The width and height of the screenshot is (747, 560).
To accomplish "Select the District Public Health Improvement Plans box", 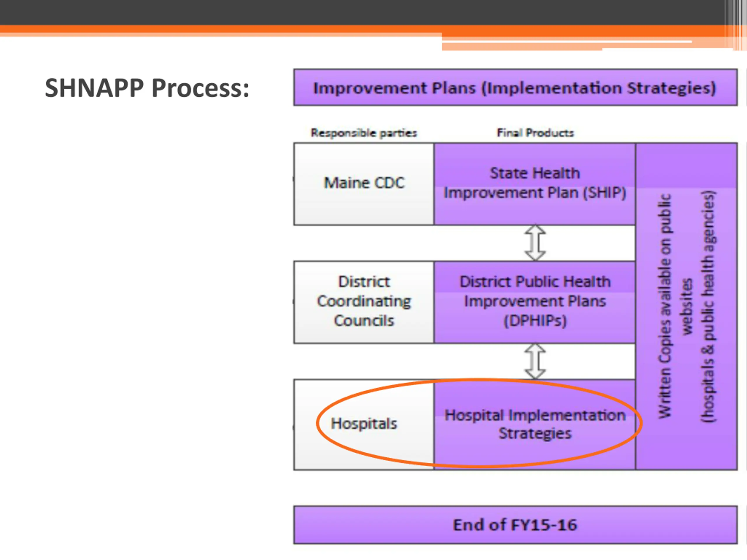I will pos(535,302).
